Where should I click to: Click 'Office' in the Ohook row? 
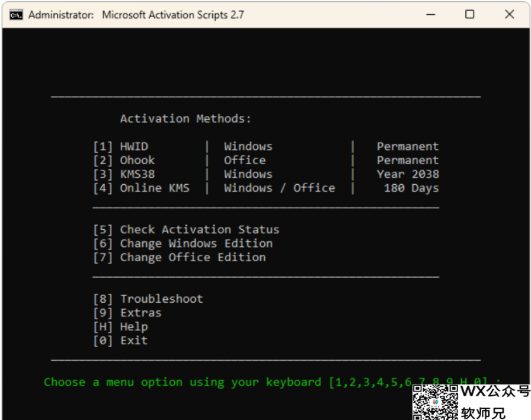[245, 161]
